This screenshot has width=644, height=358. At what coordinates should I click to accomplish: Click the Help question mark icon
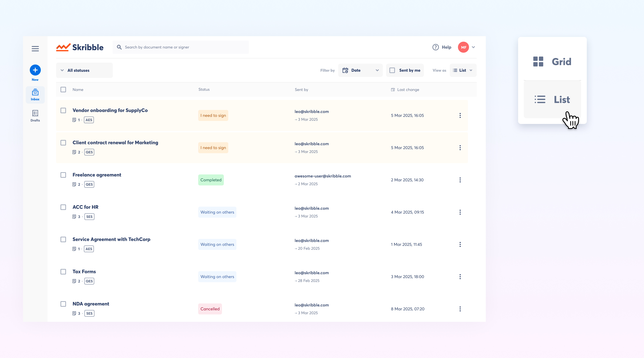435,47
